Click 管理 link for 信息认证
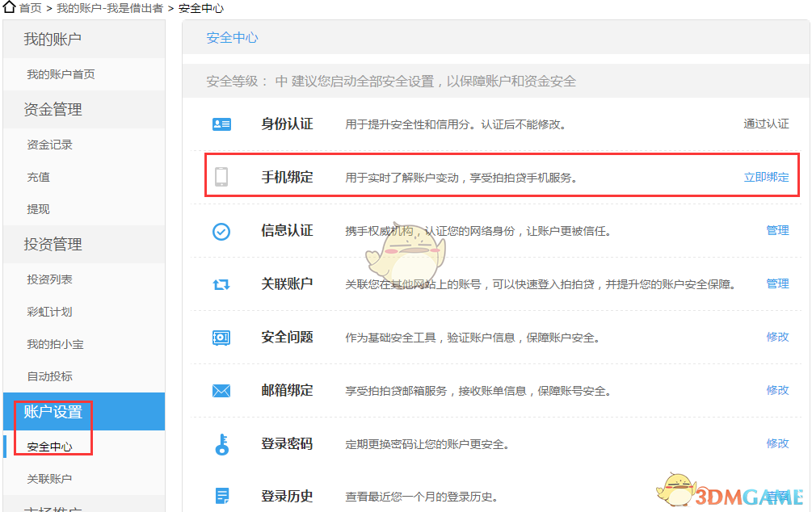This screenshot has height=512, width=812. pos(778,230)
